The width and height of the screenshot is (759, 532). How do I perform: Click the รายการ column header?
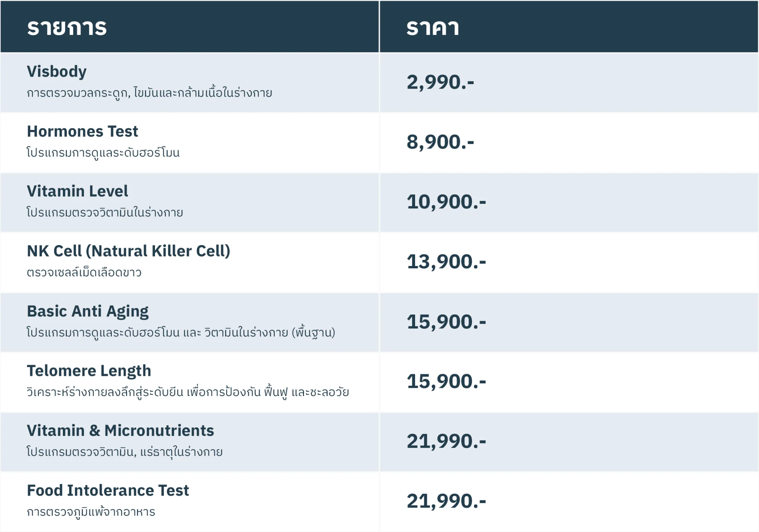(x=67, y=28)
